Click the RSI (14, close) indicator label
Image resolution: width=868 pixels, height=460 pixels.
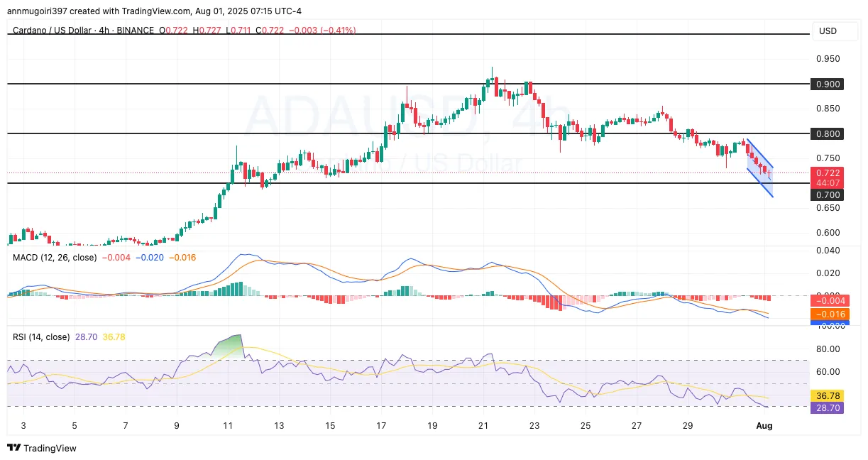tap(40, 337)
